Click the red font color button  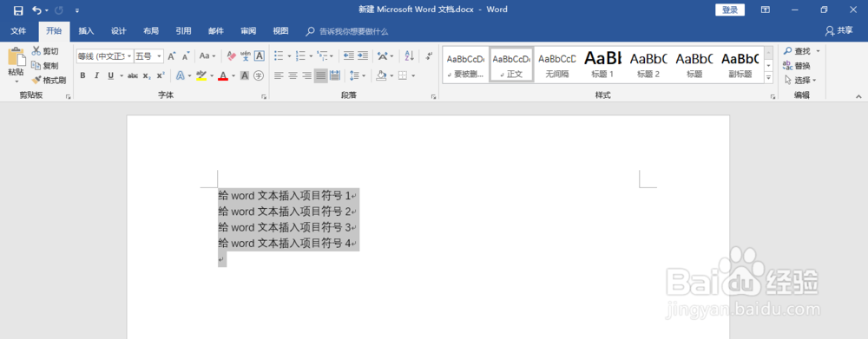(x=223, y=75)
